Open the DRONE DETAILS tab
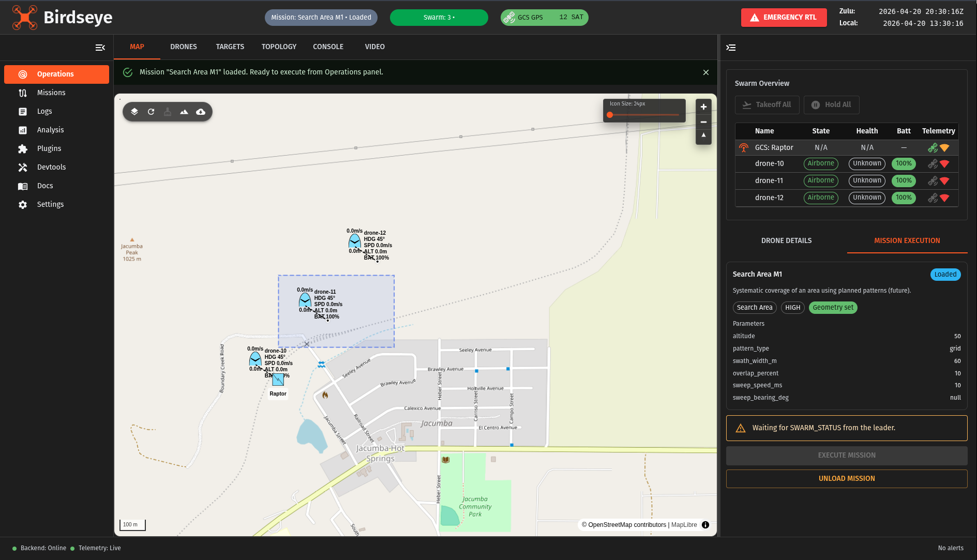Screen dimensions: 977x560 click(786, 240)
